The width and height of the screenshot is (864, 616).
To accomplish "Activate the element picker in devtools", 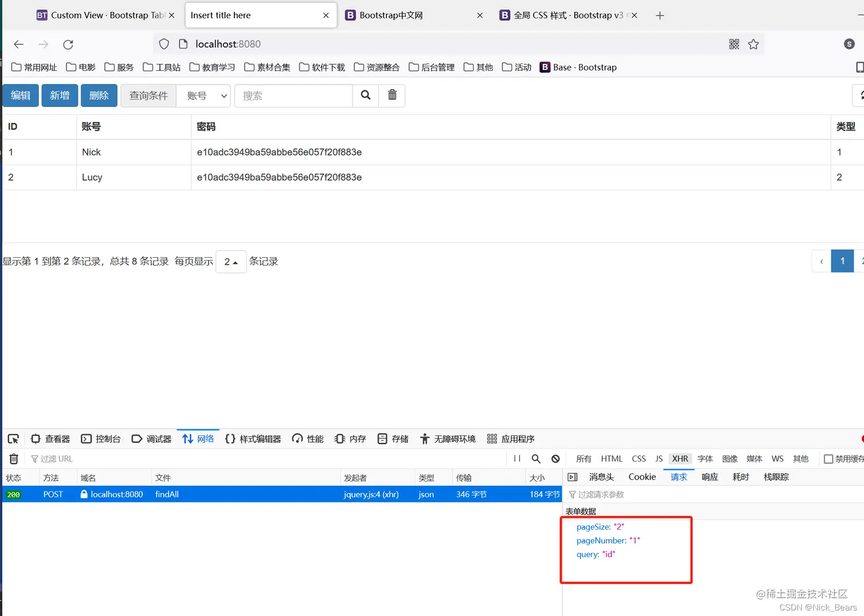I will (x=14, y=439).
